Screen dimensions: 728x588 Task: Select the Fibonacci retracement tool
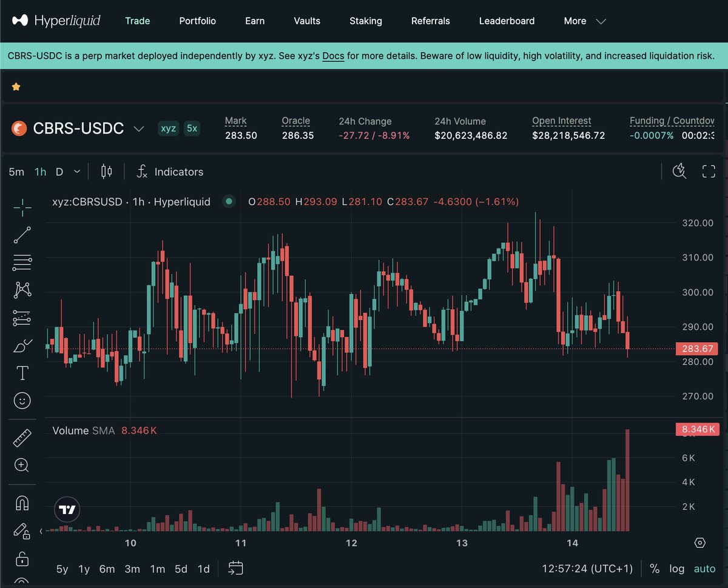22,262
